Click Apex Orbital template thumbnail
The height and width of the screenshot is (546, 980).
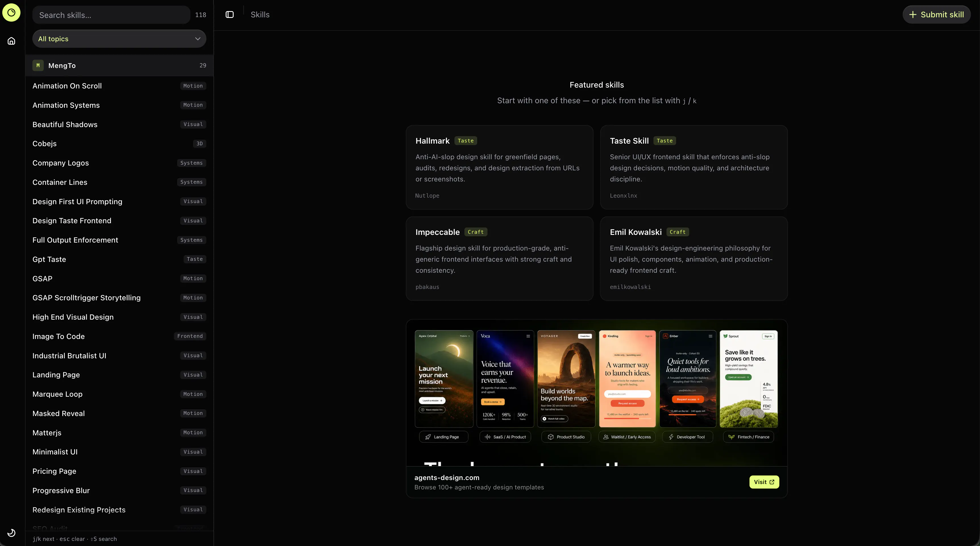(x=444, y=379)
